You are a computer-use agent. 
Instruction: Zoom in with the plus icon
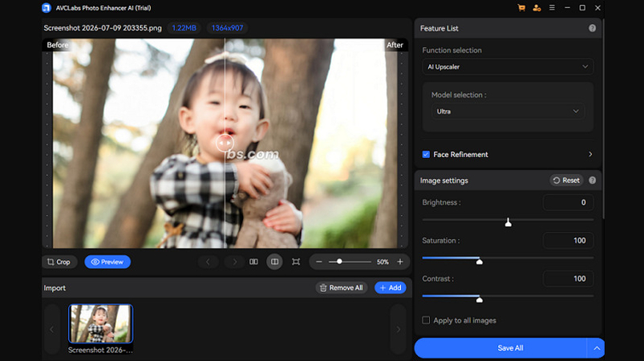400,262
